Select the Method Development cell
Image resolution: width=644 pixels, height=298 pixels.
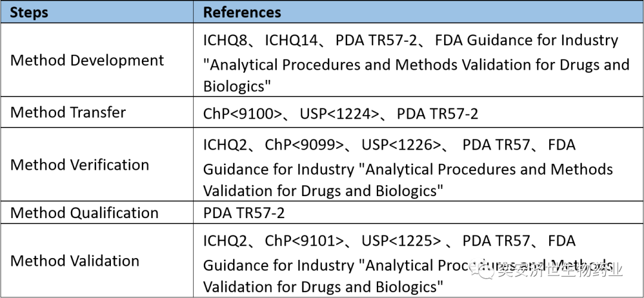point(87,61)
